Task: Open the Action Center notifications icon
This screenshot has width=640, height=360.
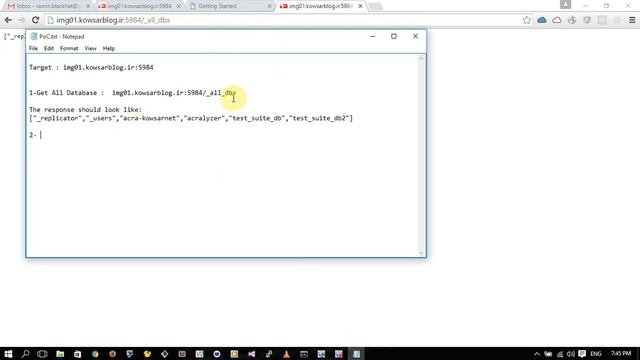Action: pos(582,354)
